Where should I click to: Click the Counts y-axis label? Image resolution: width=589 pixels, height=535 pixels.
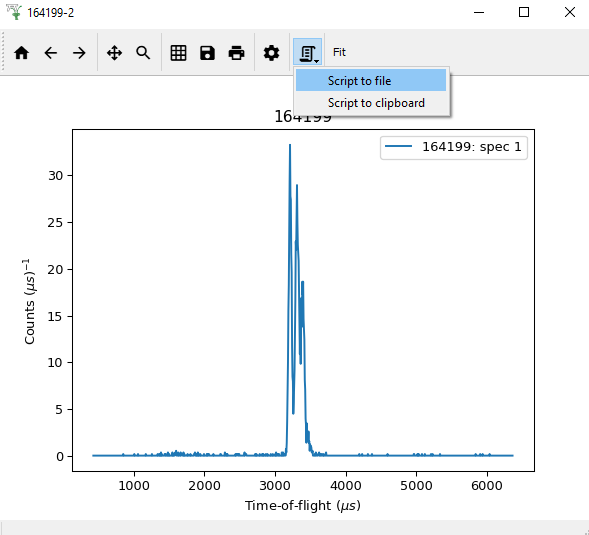29,301
